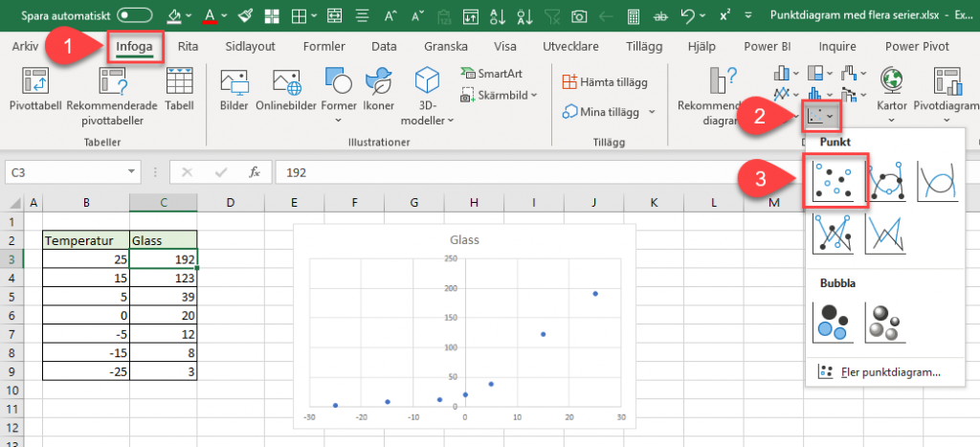
Task: Open the calculator icon
Action: click(634, 15)
